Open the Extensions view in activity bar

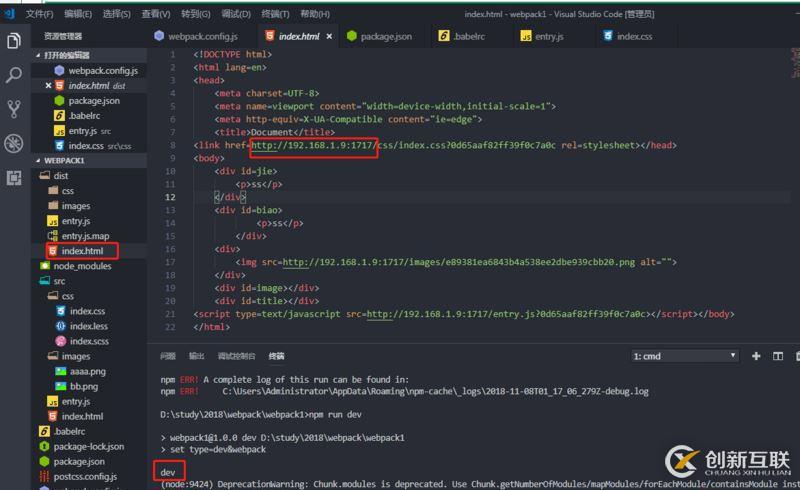[x=14, y=178]
